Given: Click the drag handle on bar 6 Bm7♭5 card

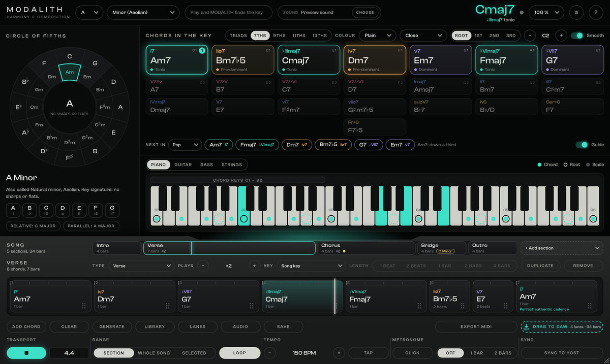Looking at the screenshot, I should tap(462, 306).
